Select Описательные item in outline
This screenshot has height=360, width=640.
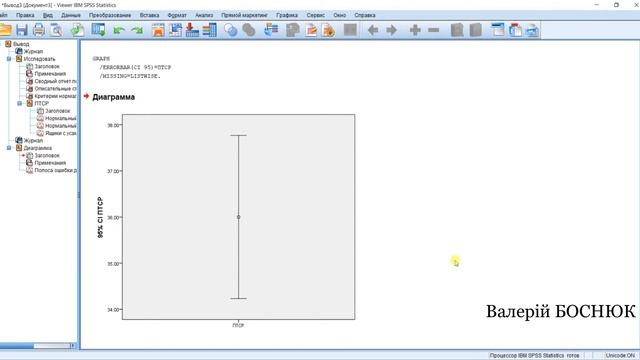[55, 89]
